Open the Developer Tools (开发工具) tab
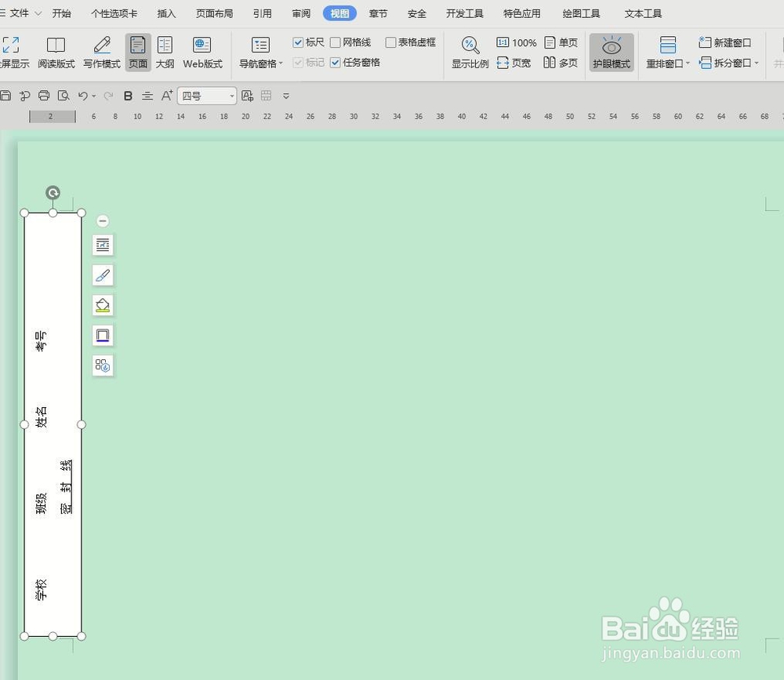 coord(464,13)
